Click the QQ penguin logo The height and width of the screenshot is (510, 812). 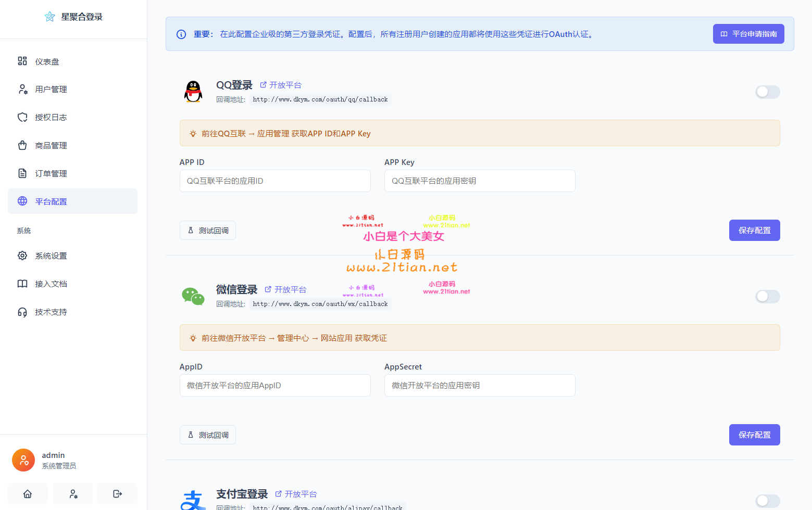click(193, 92)
